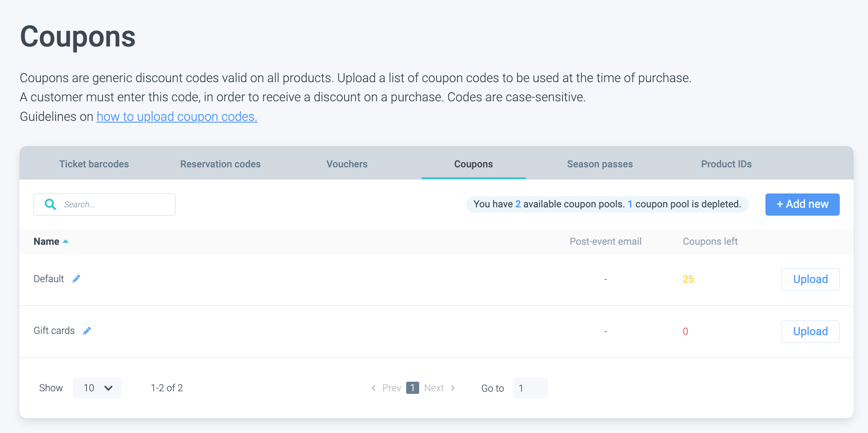
Task: Go to next page chevron
Action: (x=453, y=388)
